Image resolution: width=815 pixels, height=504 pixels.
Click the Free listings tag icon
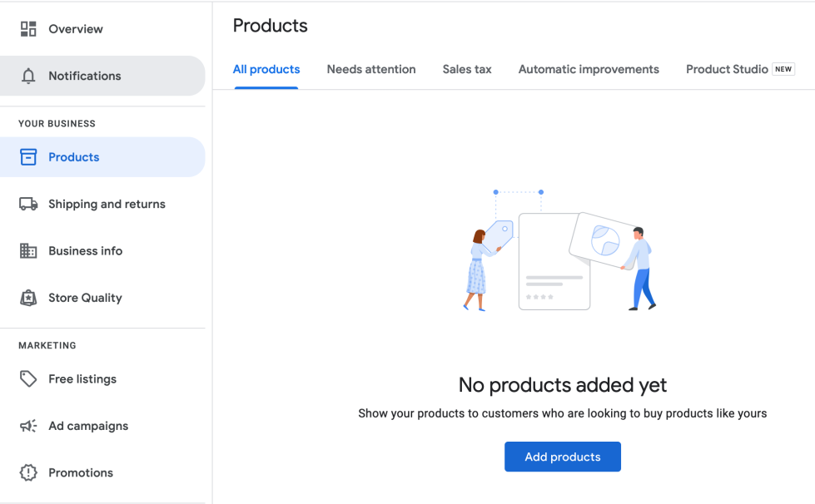pyautogui.click(x=28, y=379)
